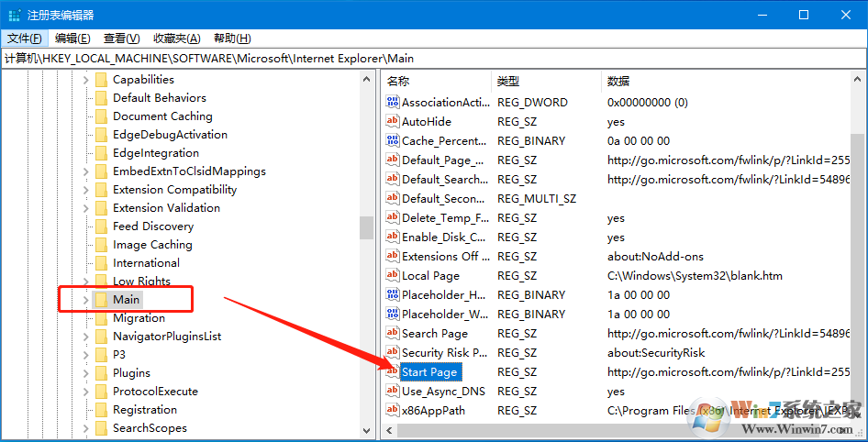
Task: Expand the Capabilities tree node
Action: 86,80
